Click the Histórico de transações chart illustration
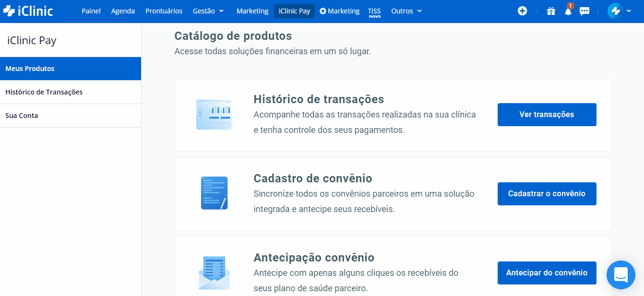This screenshot has height=296, width=644. (214, 115)
